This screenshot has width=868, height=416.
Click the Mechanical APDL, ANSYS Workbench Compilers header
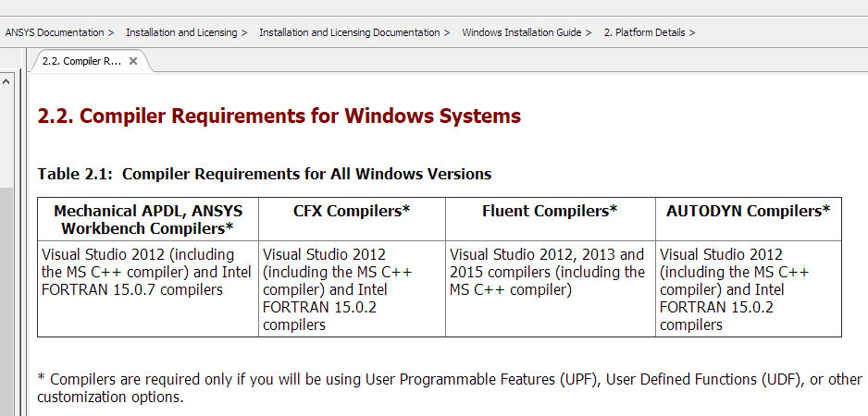148,219
